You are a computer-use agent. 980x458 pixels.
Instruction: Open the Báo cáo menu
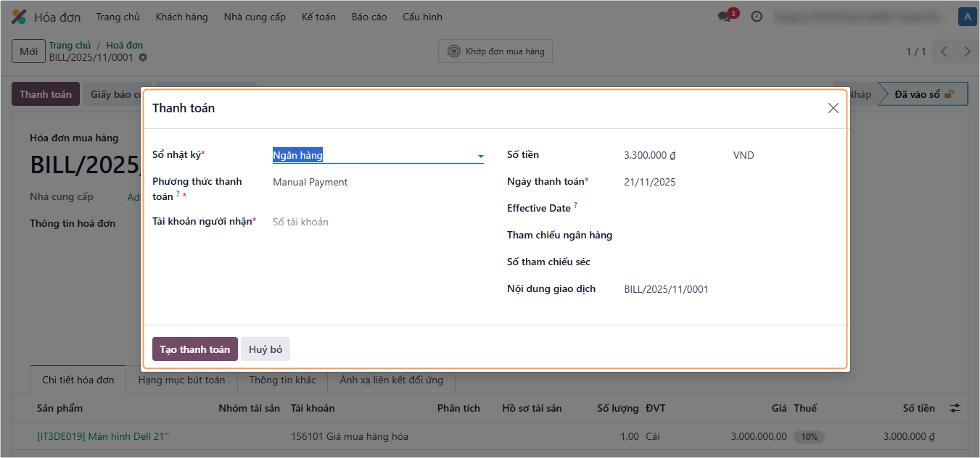369,17
